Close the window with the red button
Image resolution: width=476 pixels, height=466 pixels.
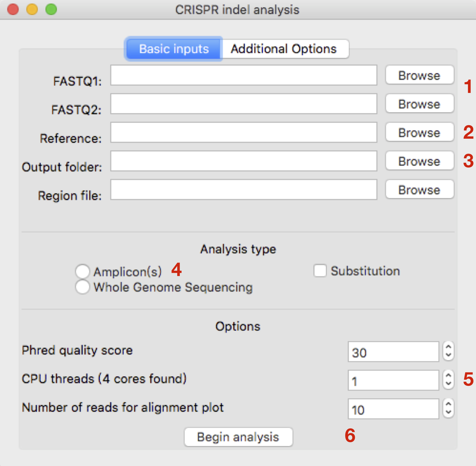13,10
